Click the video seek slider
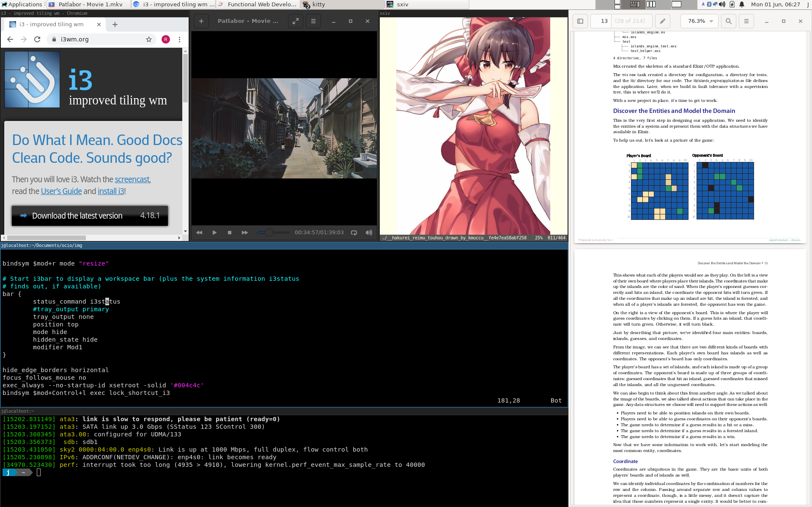Screen dimensions: 812x507 pos(273,233)
